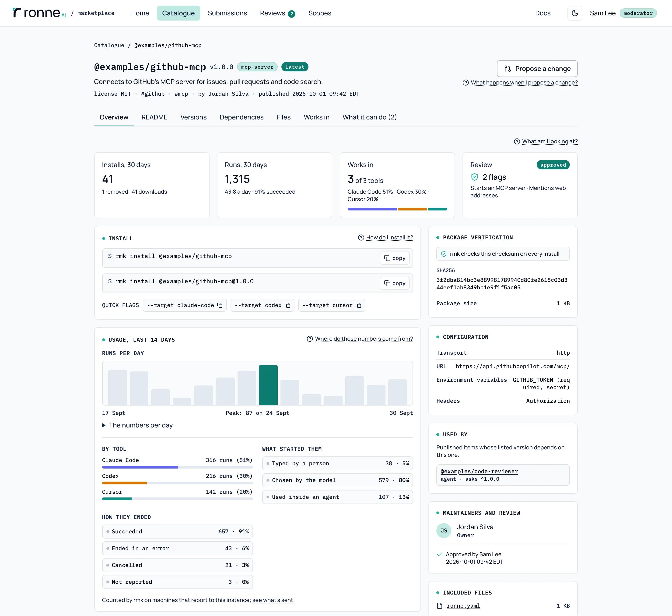Click the file icon beside ronne.yaml
The height and width of the screenshot is (616, 672).
pyautogui.click(x=440, y=606)
